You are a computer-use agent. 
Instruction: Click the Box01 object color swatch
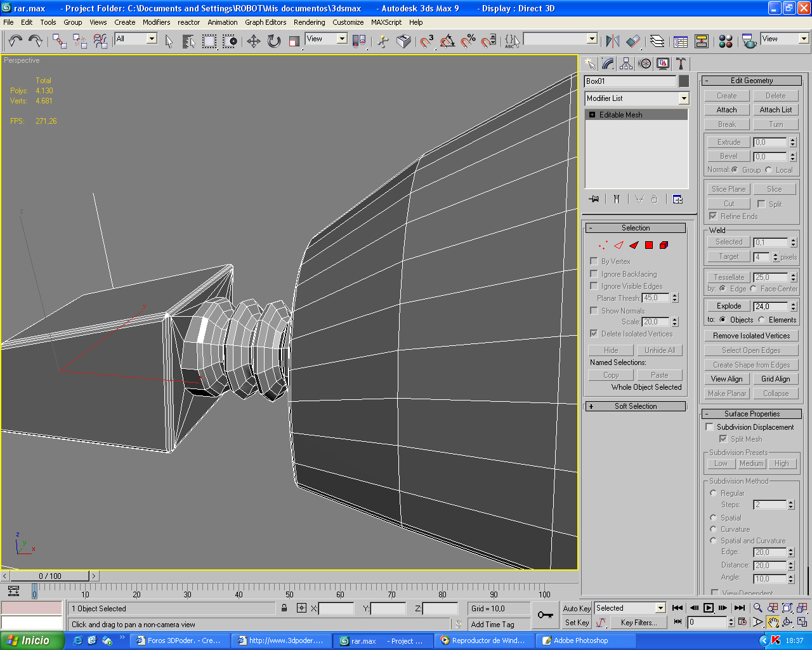tap(684, 81)
